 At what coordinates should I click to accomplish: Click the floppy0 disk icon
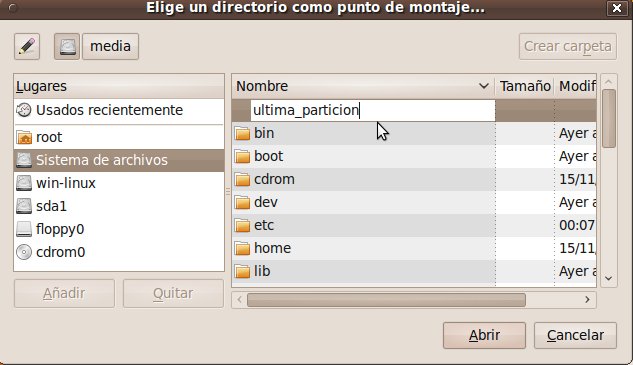pos(24,229)
